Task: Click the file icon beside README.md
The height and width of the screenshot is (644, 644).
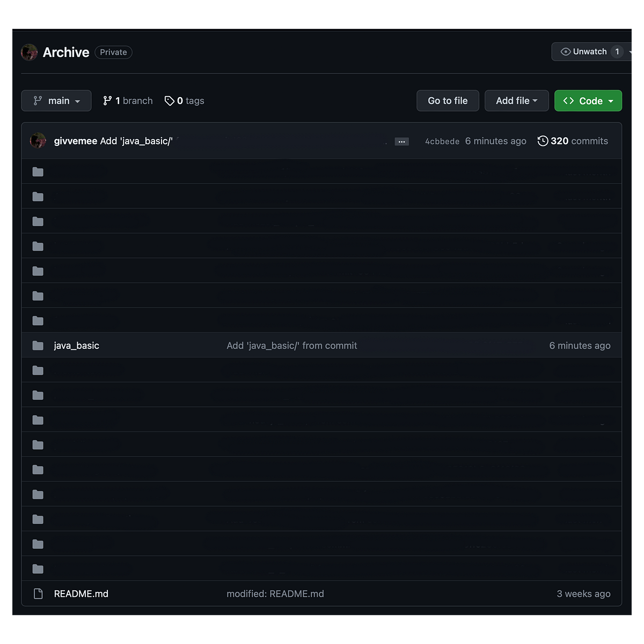Action: pos(38,594)
